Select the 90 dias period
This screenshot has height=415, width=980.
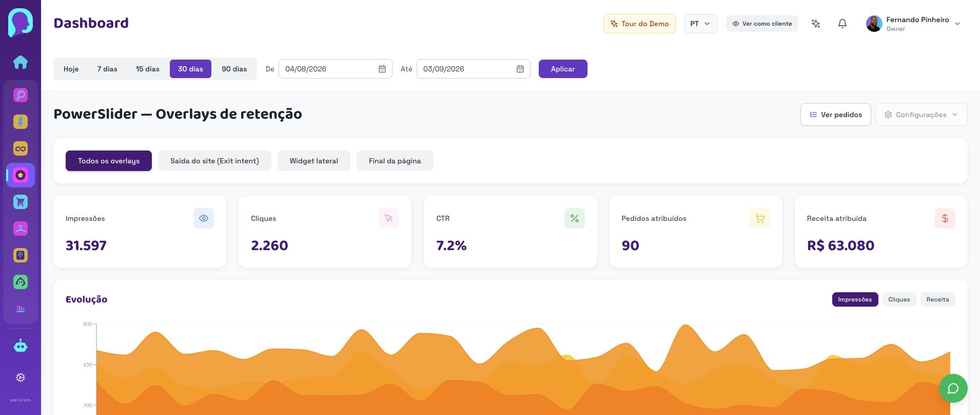pos(234,69)
